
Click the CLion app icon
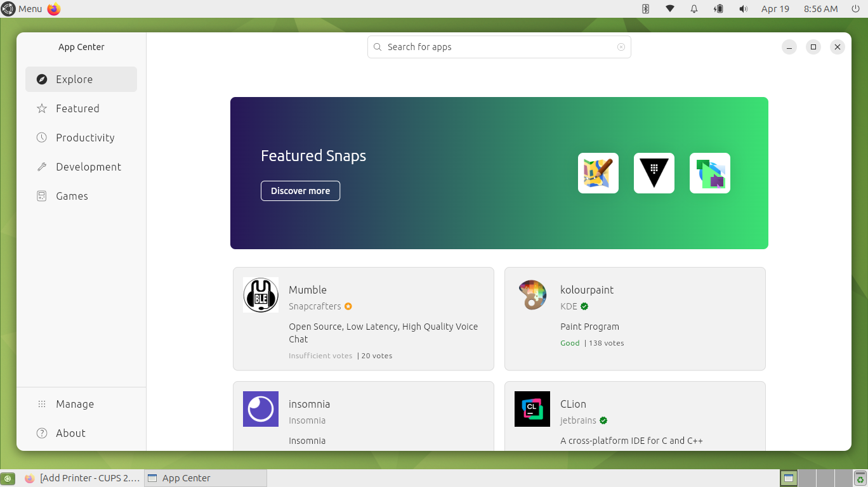532,409
